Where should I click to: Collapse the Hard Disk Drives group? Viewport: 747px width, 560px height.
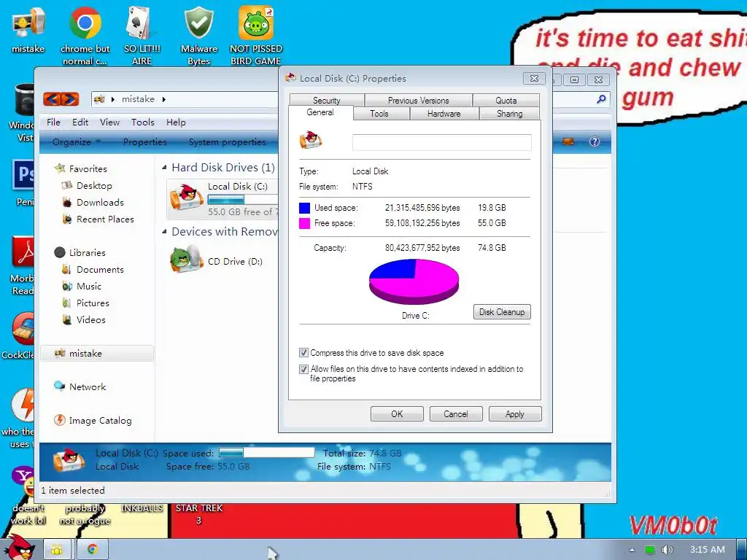pyautogui.click(x=164, y=168)
